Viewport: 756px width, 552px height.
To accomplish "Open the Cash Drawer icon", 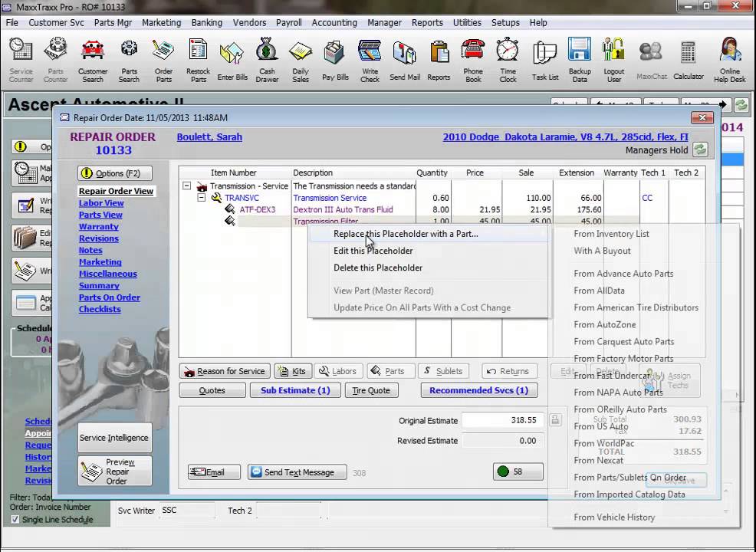I will coord(267,60).
